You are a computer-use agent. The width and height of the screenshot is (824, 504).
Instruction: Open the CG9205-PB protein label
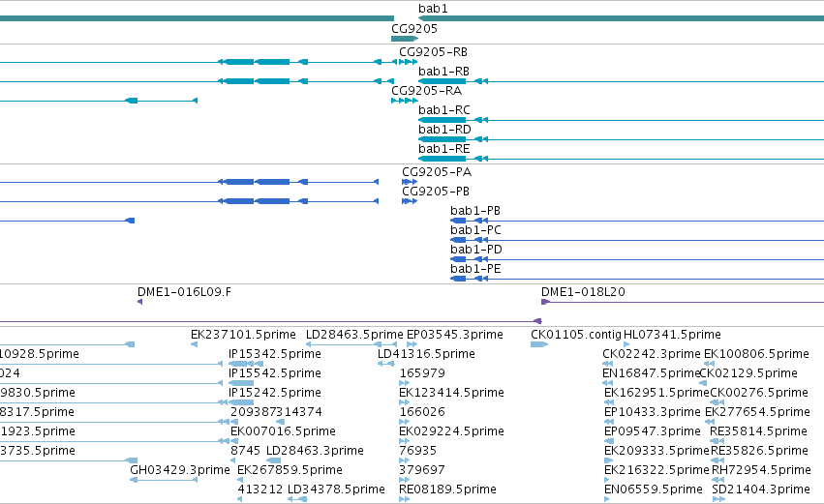[x=436, y=192]
